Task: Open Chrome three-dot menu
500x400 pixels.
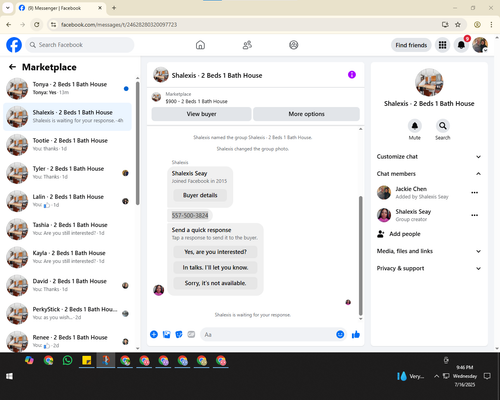Action: point(491,25)
